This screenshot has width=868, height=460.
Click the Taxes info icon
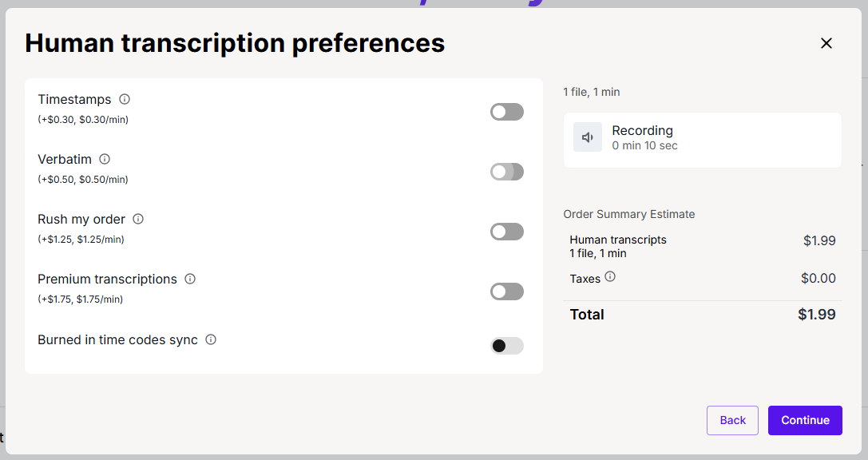click(x=610, y=277)
